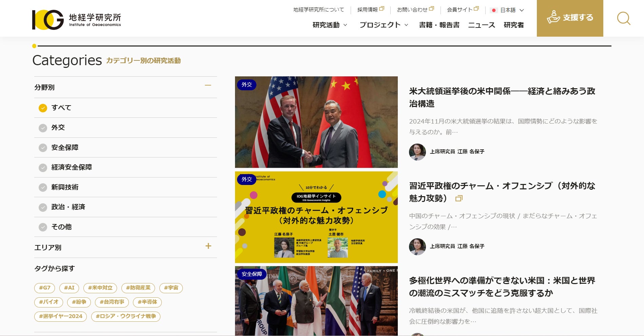Click the IOG Institute of Geoeconomics logo
This screenshot has height=336, width=644.
pos(77,20)
